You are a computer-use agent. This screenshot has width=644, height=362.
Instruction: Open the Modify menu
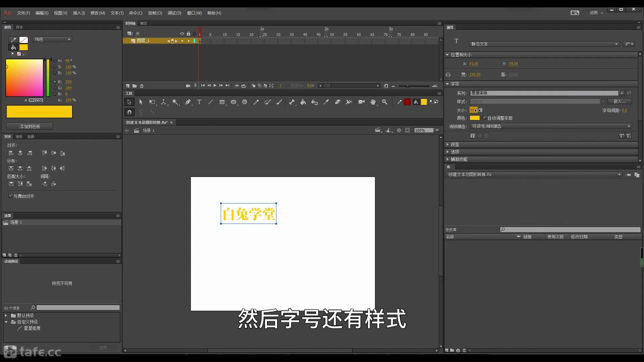tap(98, 13)
